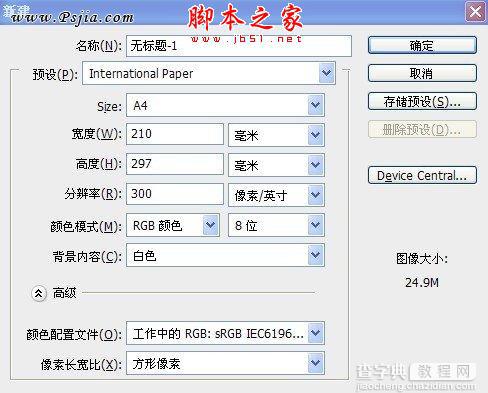Close the 新建 dialog window
The image size is (488, 393).
point(475,12)
